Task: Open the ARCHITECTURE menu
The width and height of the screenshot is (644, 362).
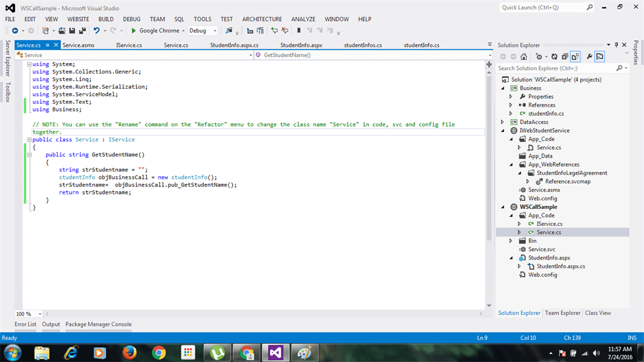Action: pyautogui.click(x=262, y=19)
